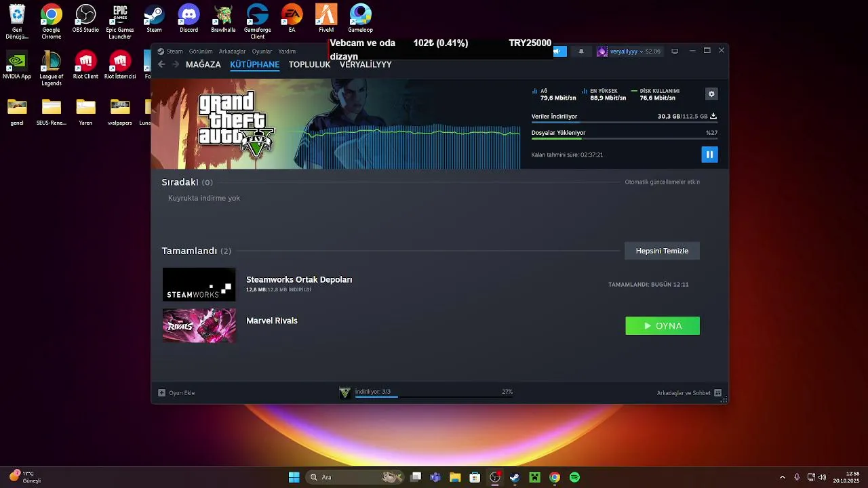868x488 pixels.
Task: Switch to the TOPLULUK tab
Action: click(x=309, y=64)
